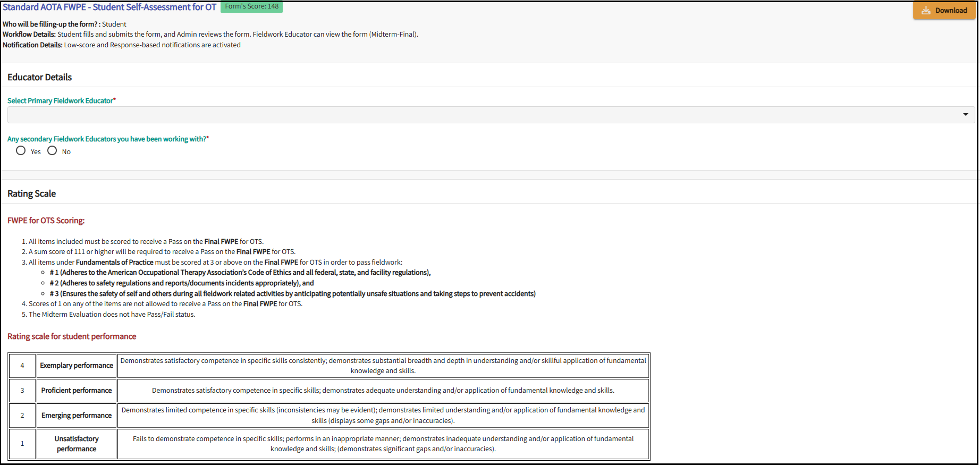Click the download arrow icon
Image resolution: width=980 pixels, height=465 pixels.
click(926, 11)
